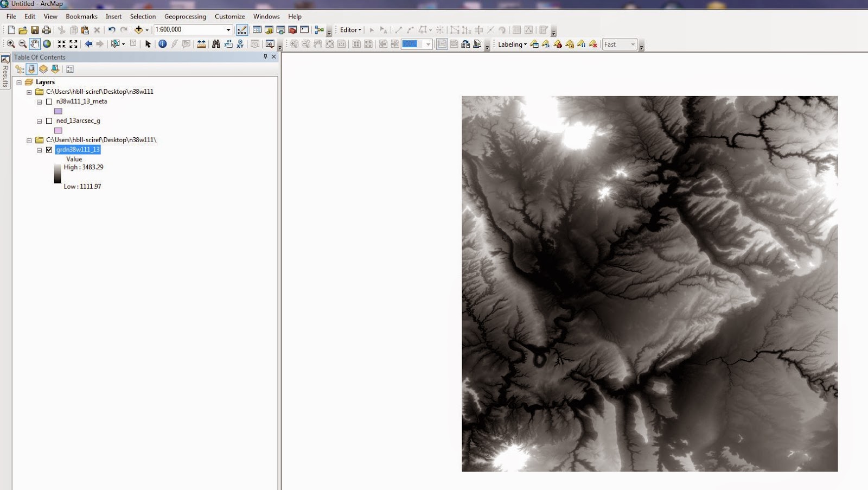Create a new map document
The height and width of the screenshot is (490, 868).
[x=11, y=30]
